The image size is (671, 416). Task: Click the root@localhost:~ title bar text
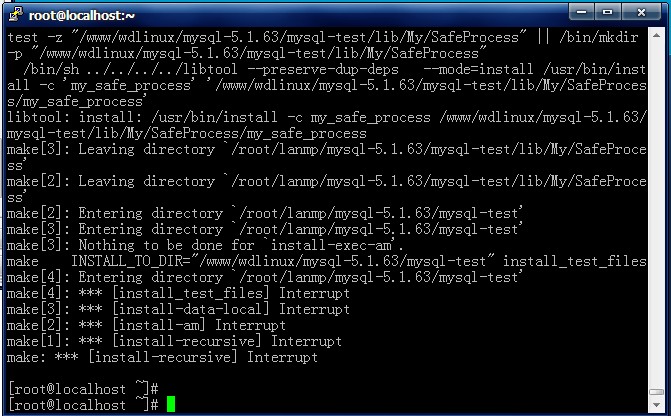click(x=82, y=16)
